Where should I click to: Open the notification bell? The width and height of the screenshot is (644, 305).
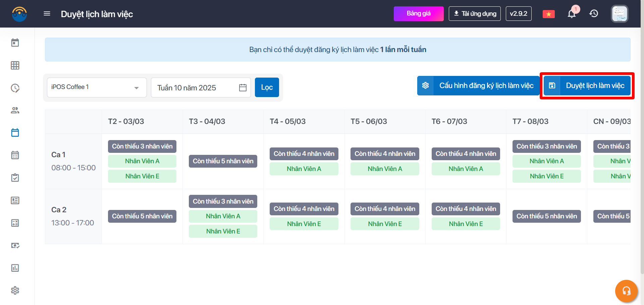click(x=572, y=14)
